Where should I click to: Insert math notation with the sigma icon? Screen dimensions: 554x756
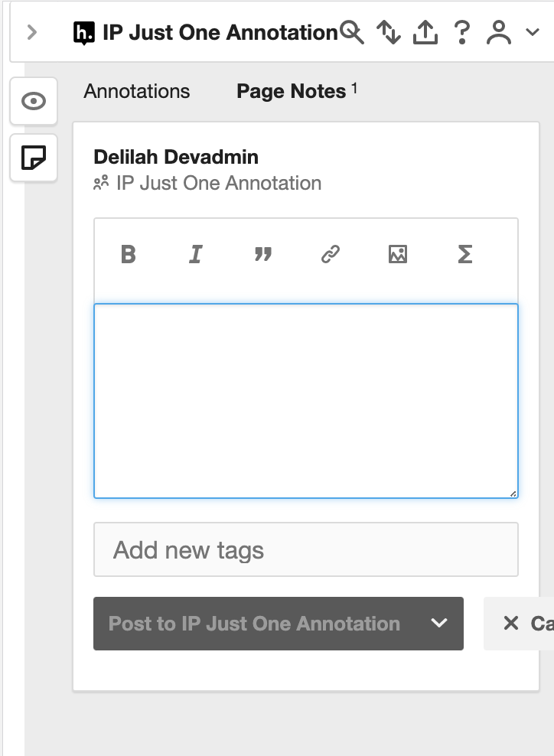pos(465,254)
